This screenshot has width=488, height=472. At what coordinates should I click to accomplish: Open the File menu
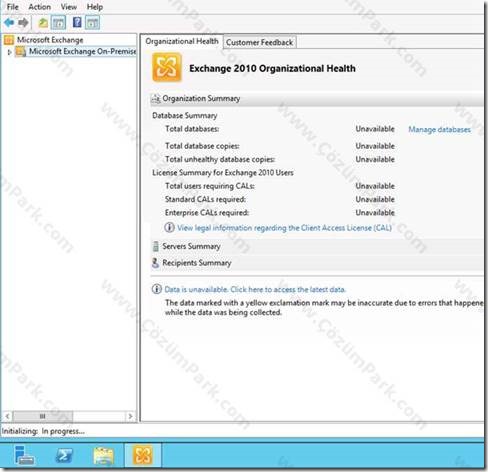point(13,7)
